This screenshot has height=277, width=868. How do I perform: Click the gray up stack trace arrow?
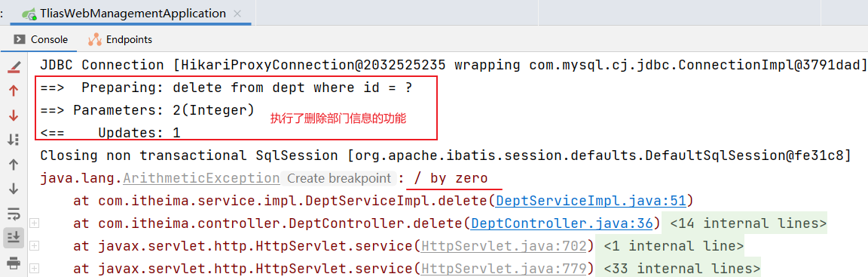14,164
